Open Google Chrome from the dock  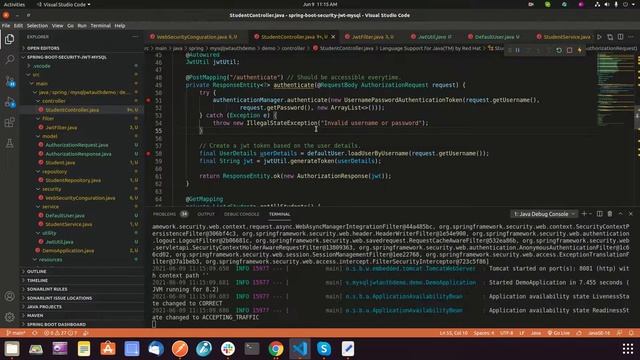[276, 349]
